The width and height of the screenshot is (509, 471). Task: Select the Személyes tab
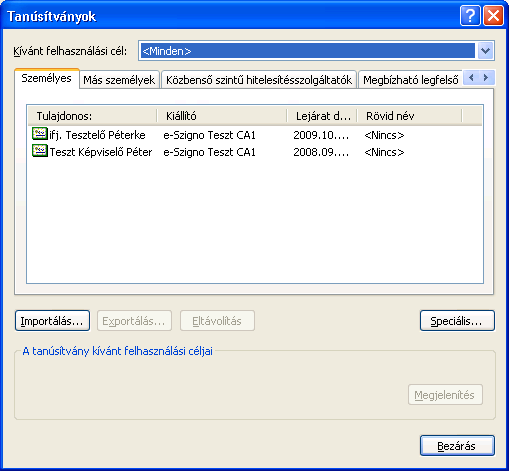pyautogui.click(x=46, y=79)
